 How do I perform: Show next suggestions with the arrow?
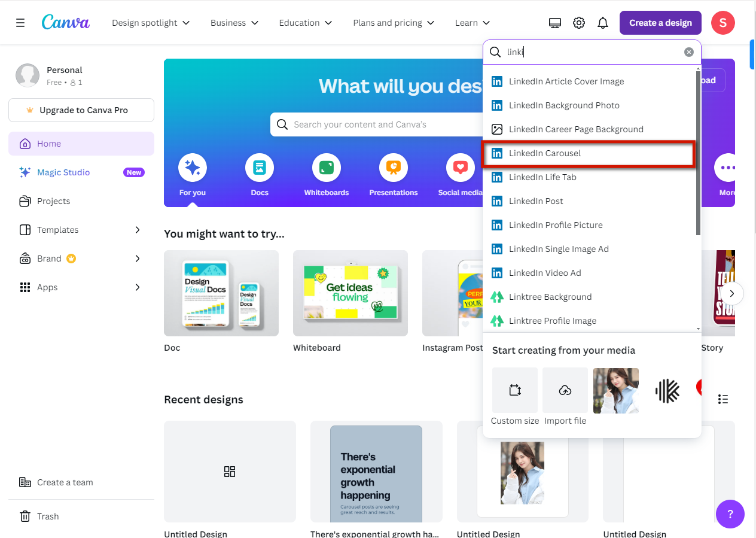732,293
